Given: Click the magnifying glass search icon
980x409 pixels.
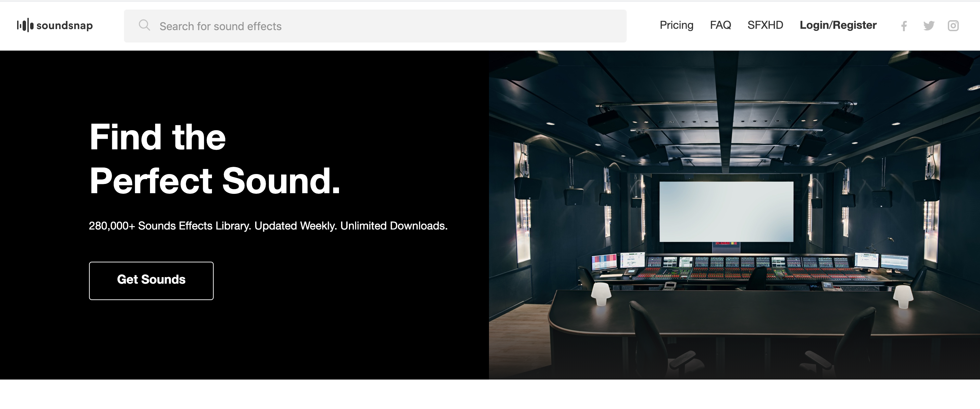Looking at the screenshot, I should coord(144,25).
